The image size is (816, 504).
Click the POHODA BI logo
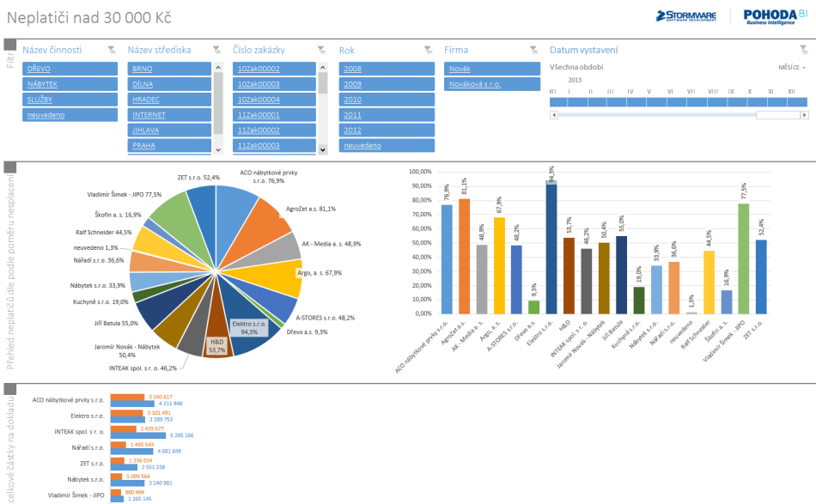(x=775, y=16)
